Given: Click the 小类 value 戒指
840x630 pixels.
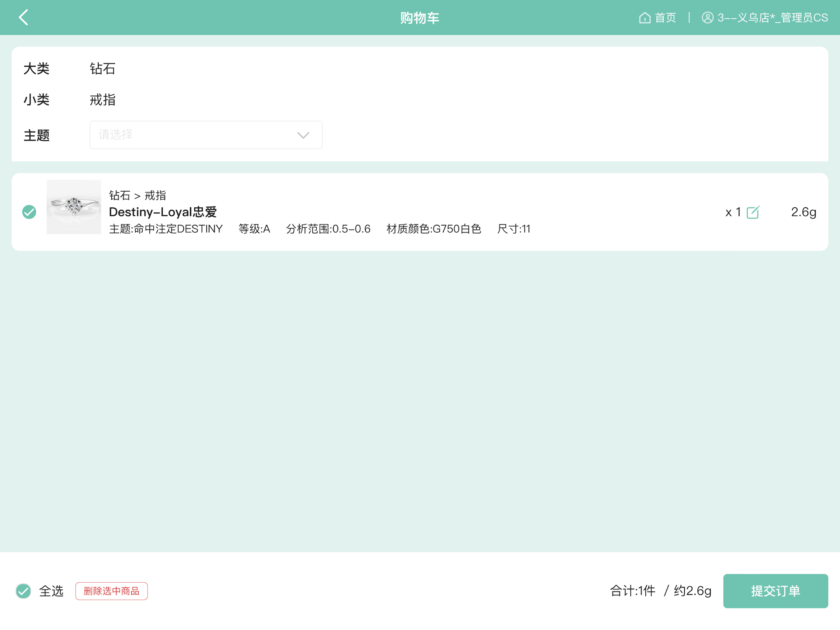Looking at the screenshot, I should [x=102, y=100].
